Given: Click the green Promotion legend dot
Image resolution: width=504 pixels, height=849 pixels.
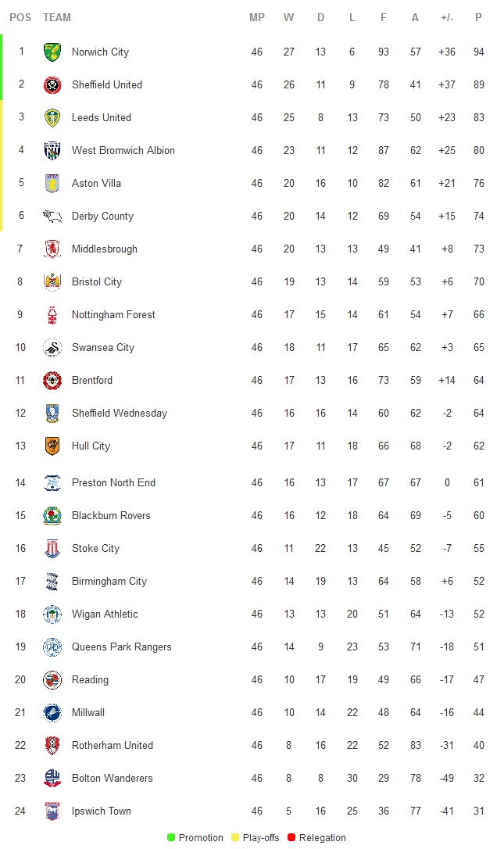Looking at the screenshot, I should [x=171, y=837].
